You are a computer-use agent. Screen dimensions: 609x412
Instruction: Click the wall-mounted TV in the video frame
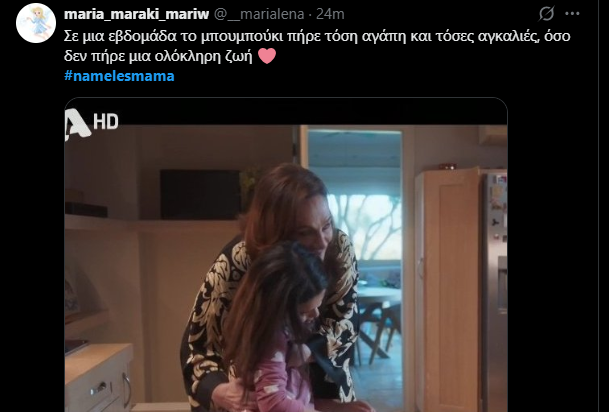[201, 195]
